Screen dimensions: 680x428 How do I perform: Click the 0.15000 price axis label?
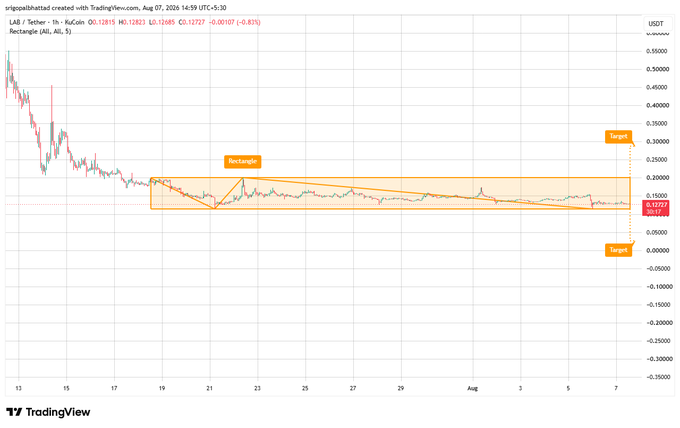pos(657,196)
